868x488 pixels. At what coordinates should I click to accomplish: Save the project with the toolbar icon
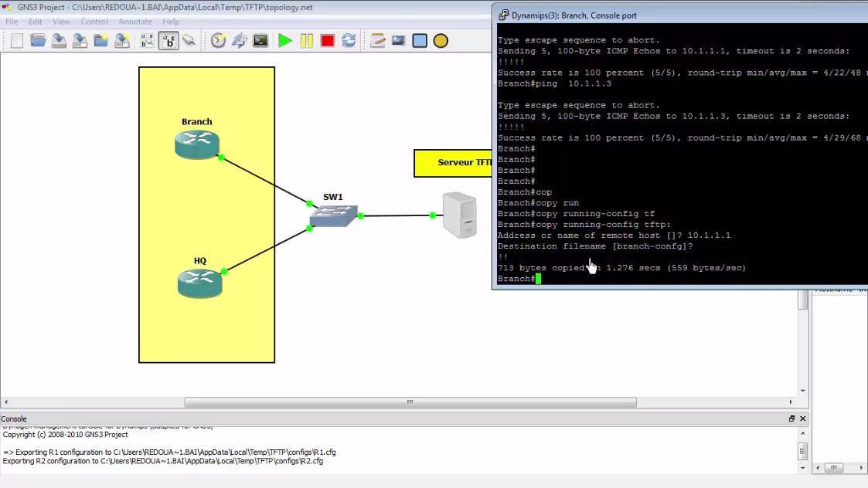(x=59, y=40)
